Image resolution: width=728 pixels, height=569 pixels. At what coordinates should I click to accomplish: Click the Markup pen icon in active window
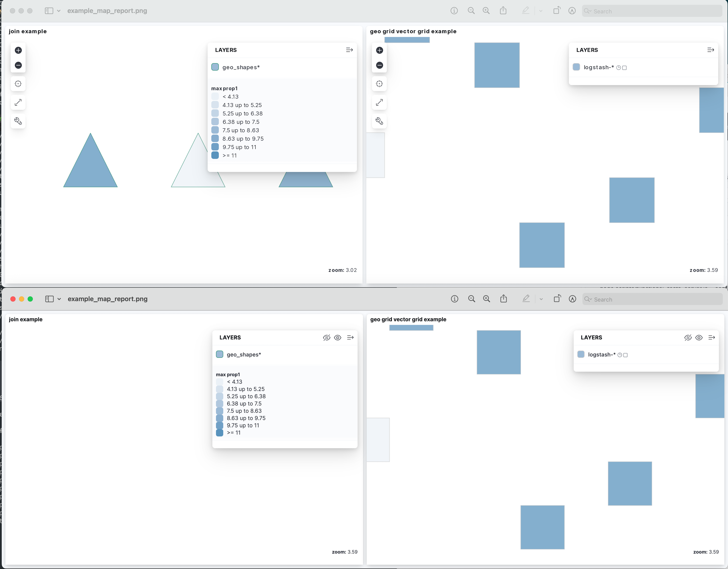pyautogui.click(x=526, y=299)
